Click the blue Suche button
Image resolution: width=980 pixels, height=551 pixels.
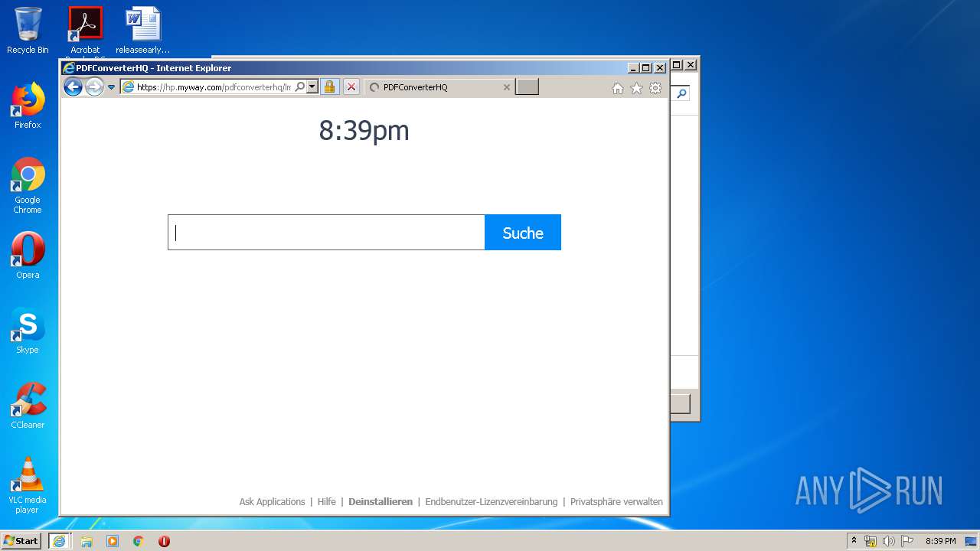pos(523,233)
